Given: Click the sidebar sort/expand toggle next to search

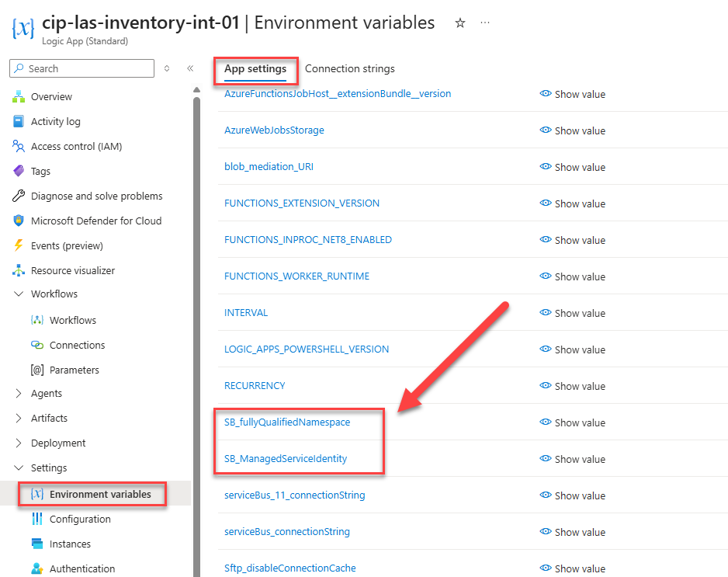Looking at the screenshot, I should tap(167, 68).
